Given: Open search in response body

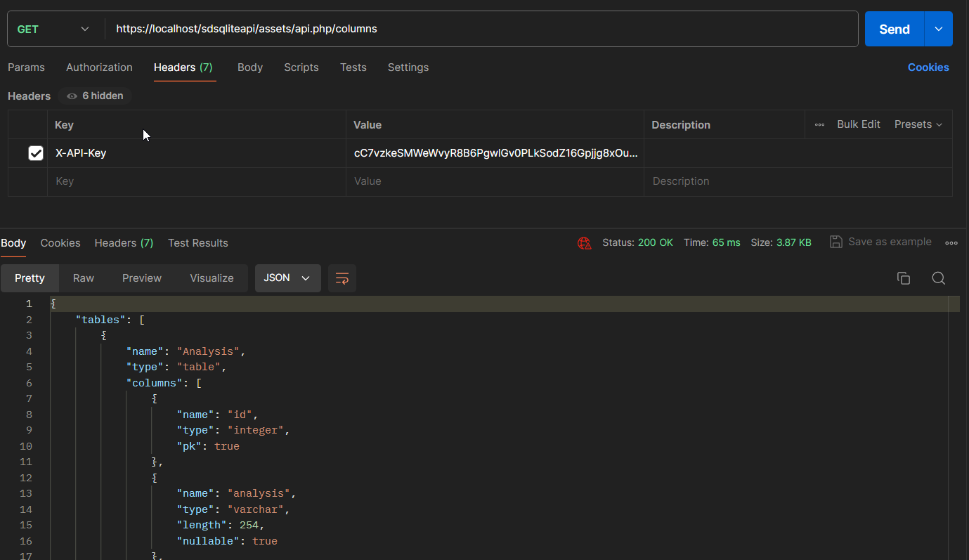Looking at the screenshot, I should 938,278.
